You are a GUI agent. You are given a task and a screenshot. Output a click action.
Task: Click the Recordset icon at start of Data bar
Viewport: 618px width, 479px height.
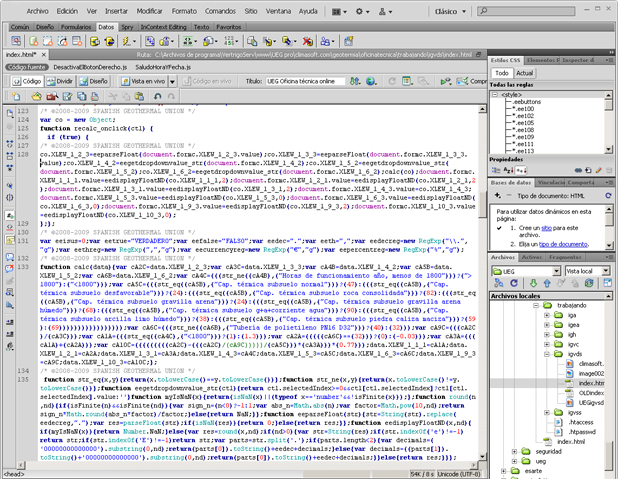click(16, 41)
